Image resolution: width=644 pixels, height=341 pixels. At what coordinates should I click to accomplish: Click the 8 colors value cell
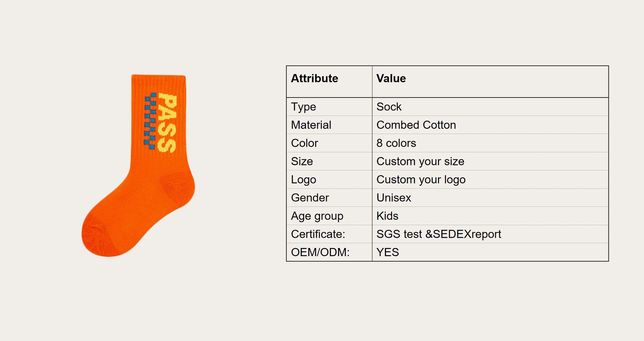tap(490, 143)
